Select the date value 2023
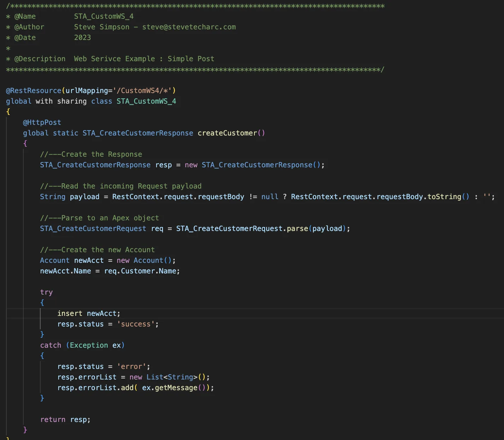 pos(82,37)
